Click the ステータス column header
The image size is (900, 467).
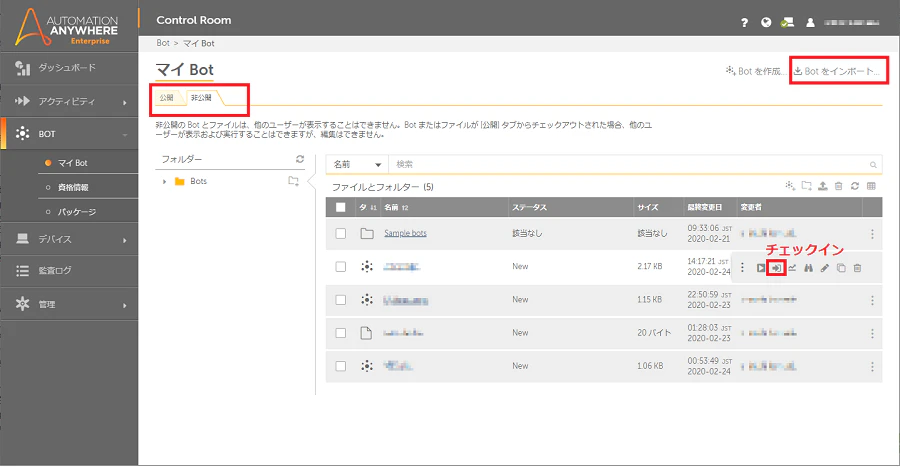(x=529, y=208)
